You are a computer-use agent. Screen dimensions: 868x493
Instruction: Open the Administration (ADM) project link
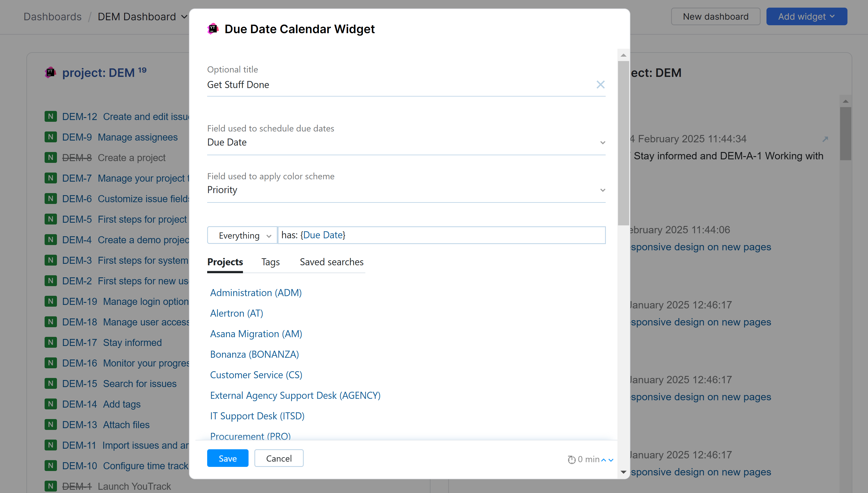[x=256, y=293]
